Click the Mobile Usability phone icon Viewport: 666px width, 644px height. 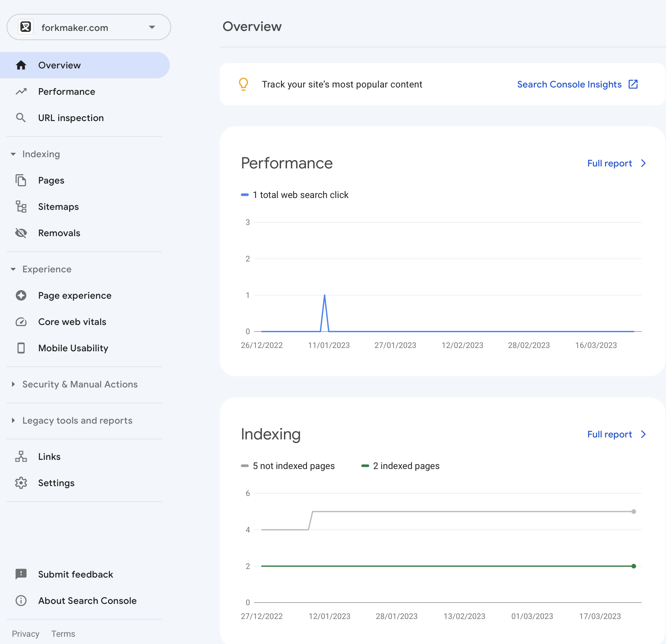click(21, 348)
